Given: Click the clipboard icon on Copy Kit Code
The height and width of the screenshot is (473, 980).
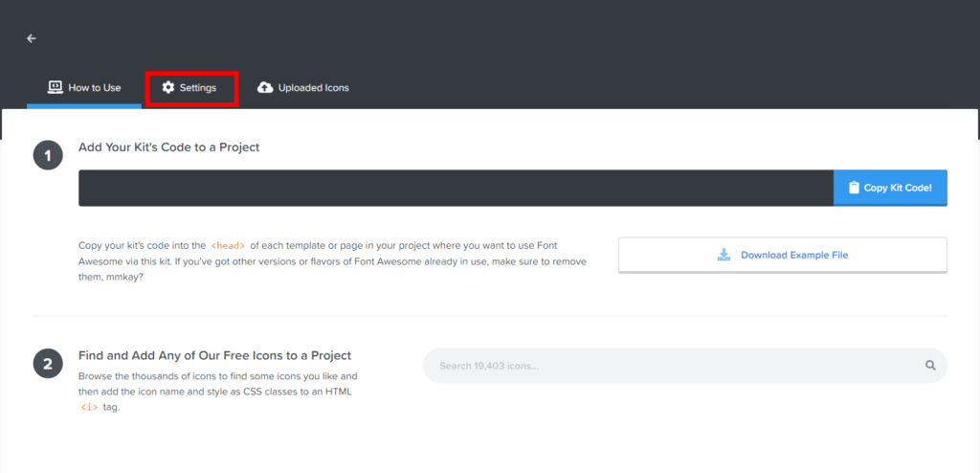Looking at the screenshot, I should 854,188.
